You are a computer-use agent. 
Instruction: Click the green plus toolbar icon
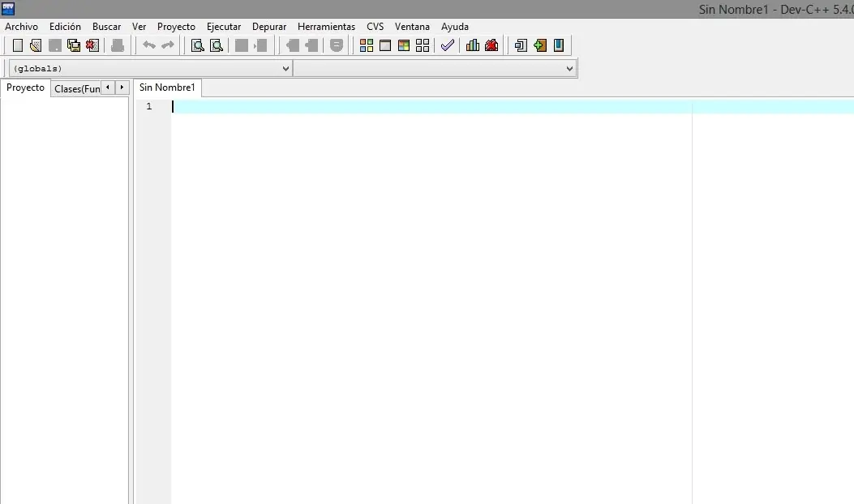tap(540, 45)
